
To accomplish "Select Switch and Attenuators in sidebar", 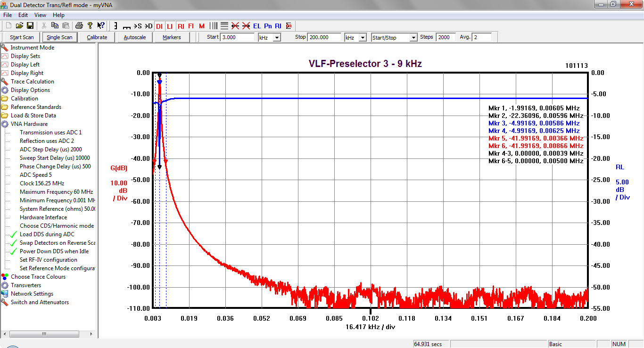I will click(40, 302).
